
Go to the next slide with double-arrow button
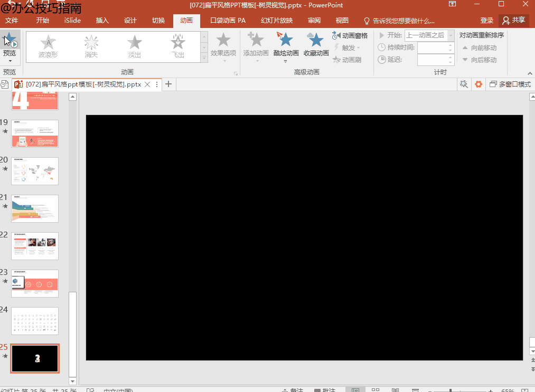point(532,369)
